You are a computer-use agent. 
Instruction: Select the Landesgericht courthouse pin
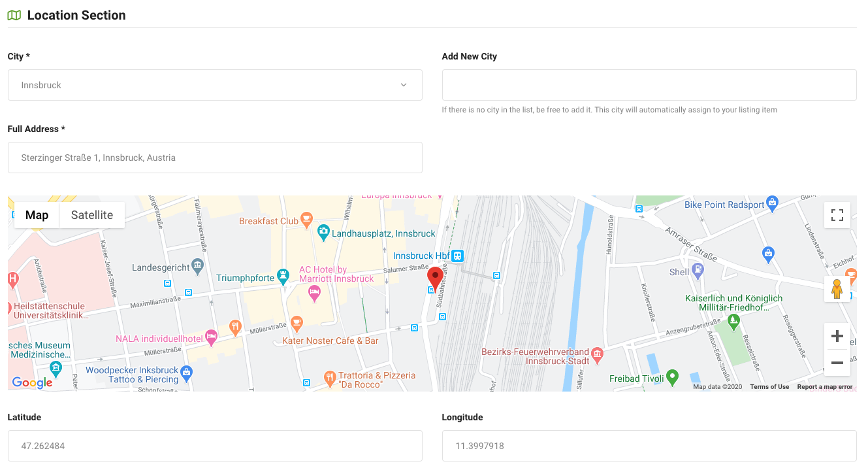(x=199, y=266)
